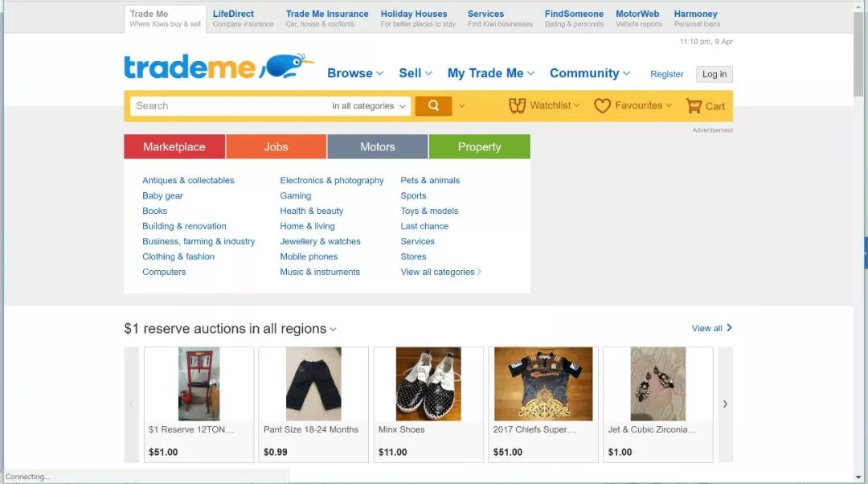Click the View all arrow link
This screenshot has width=868, height=484.
click(712, 328)
